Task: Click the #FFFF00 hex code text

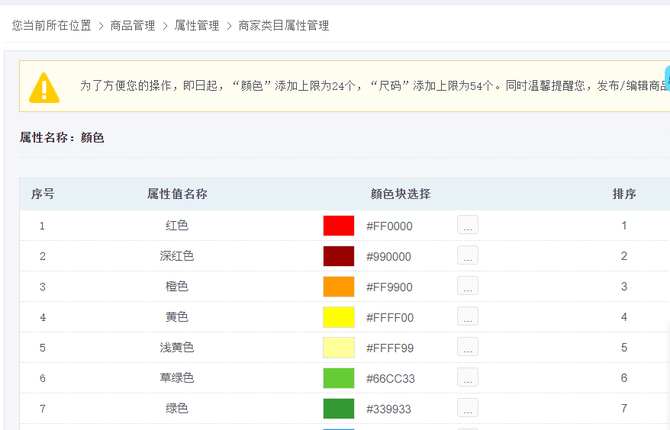Action: coord(390,318)
